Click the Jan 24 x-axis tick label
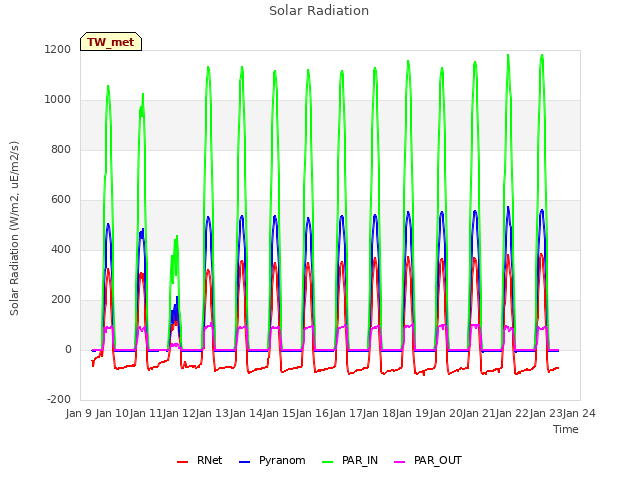640x480 pixels. [579, 413]
